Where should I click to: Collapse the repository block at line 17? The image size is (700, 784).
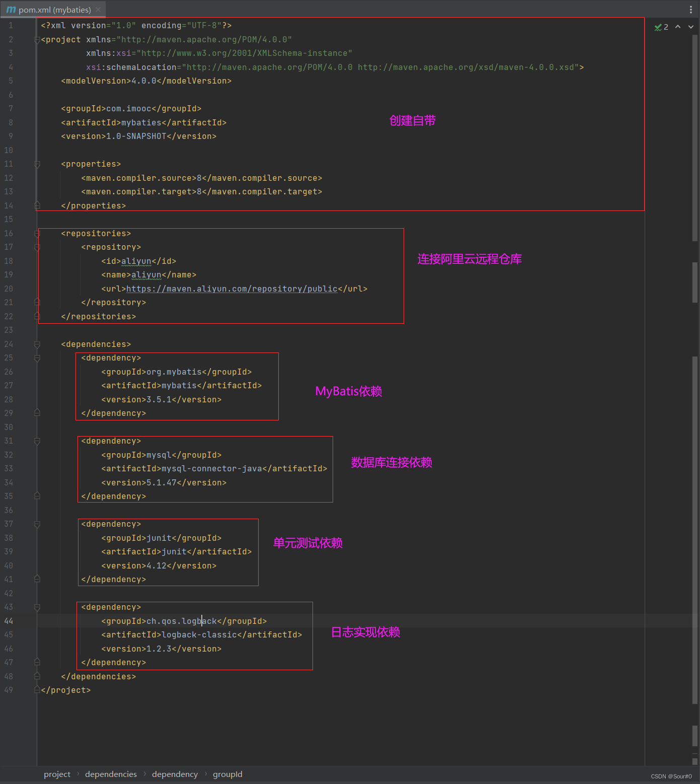37,247
